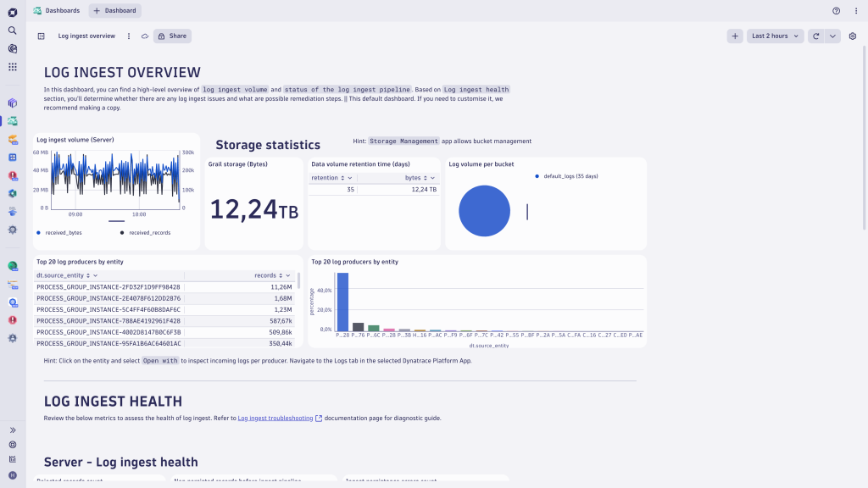The width and height of the screenshot is (868, 488).
Task: Click the 11,26M records cell
Action: [239, 287]
